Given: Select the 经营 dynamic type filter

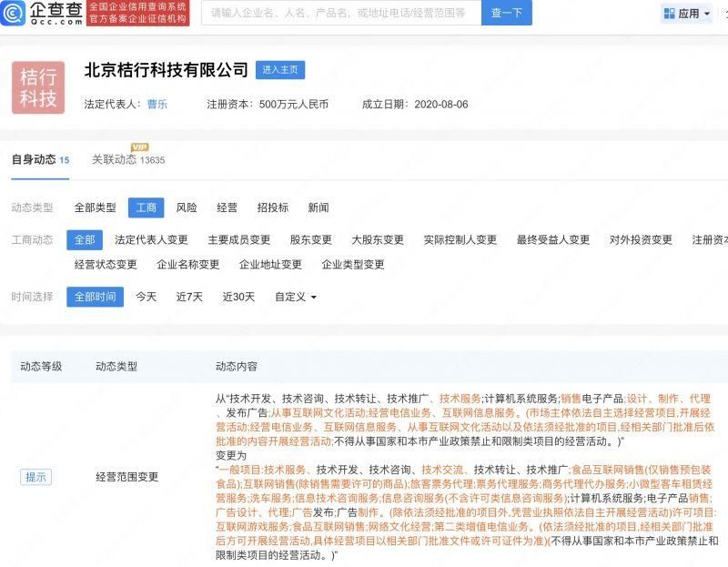Looking at the screenshot, I should pyautogui.click(x=227, y=208).
